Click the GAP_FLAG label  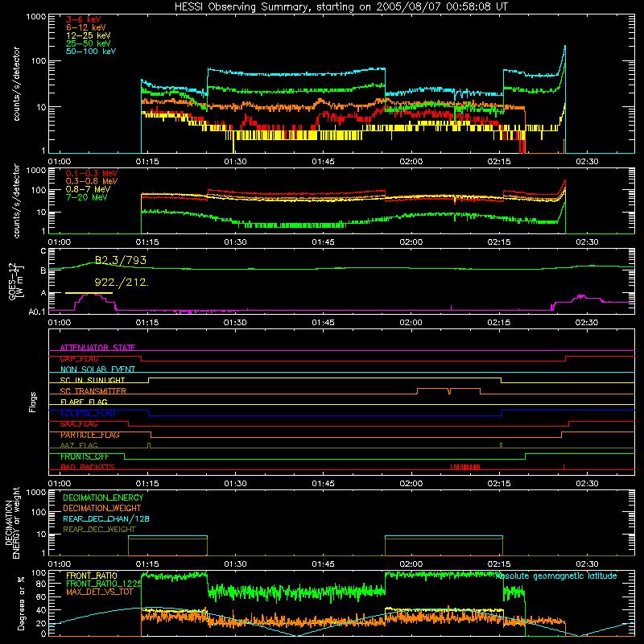(79, 358)
